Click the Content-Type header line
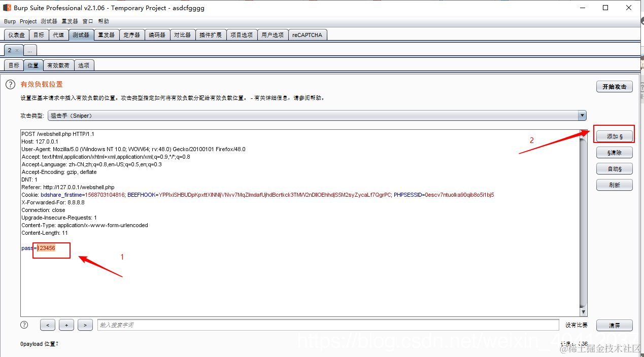The height and width of the screenshot is (357, 644). 85,225
